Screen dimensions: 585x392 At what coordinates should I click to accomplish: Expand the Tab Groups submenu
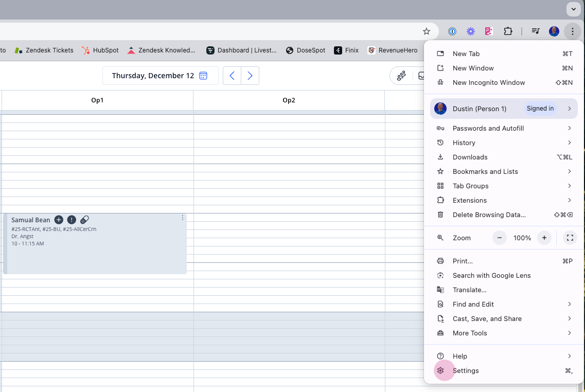point(504,186)
